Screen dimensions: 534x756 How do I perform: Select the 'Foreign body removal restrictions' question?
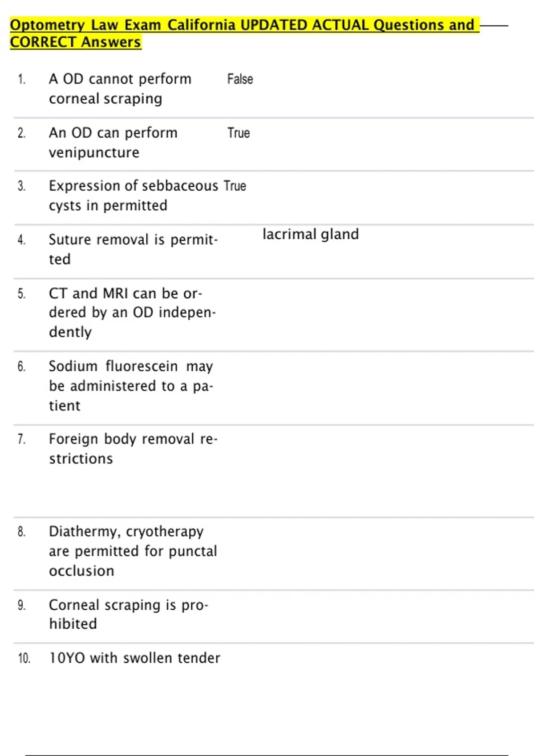(x=133, y=448)
